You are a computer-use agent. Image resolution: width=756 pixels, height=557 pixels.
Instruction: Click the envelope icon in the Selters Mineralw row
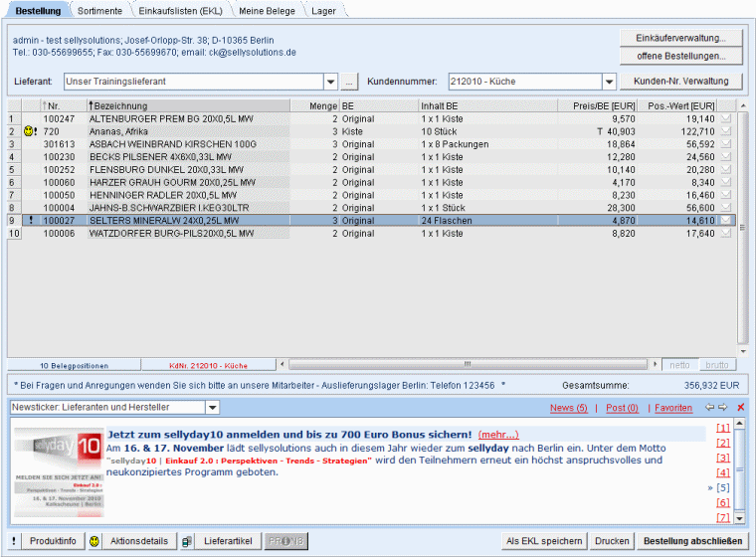(726, 220)
